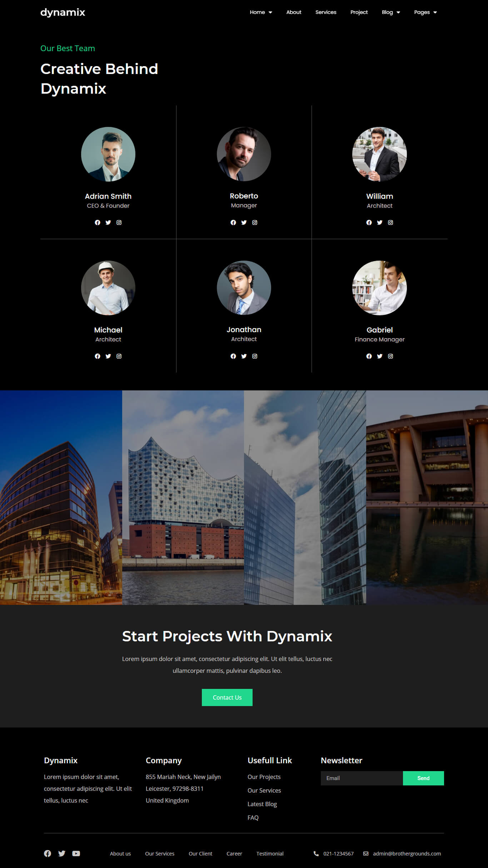
Task: Open William's Instagram icon
Action: [390, 222]
